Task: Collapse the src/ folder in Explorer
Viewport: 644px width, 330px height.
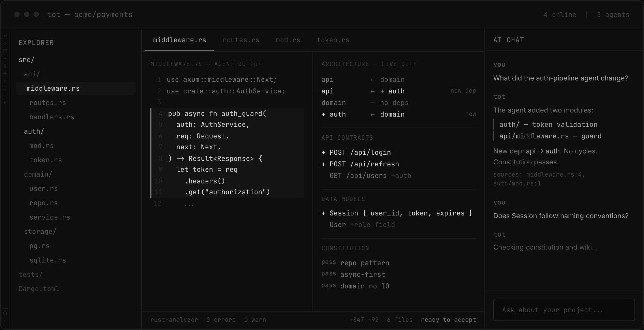Action: [27, 60]
